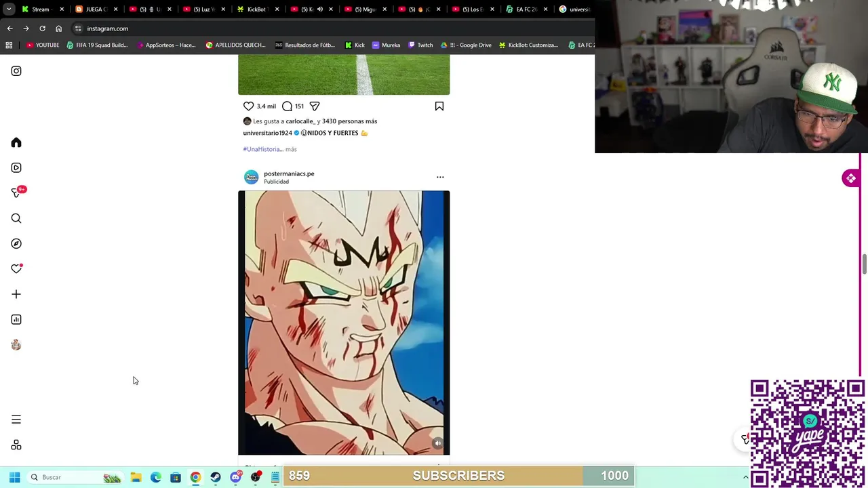Play the Vegeta video ad
868x488 pixels.
point(344,323)
